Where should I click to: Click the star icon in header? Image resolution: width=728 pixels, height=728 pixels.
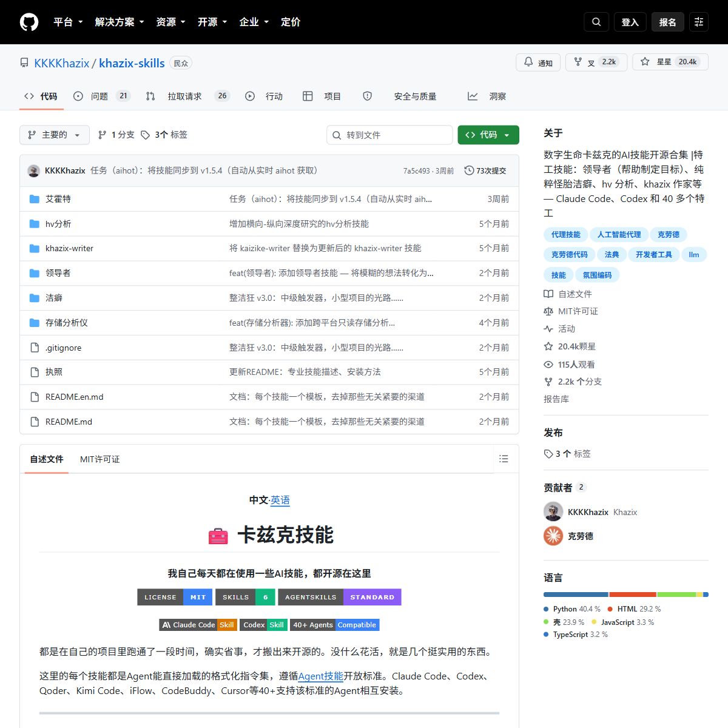645,62
